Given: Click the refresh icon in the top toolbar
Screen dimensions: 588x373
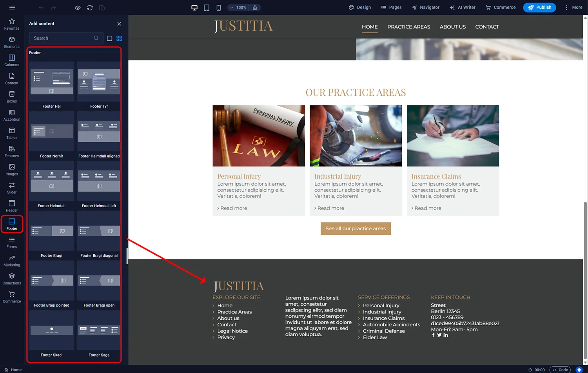Looking at the screenshot, I should pyautogui.click(x=89, y=7).
